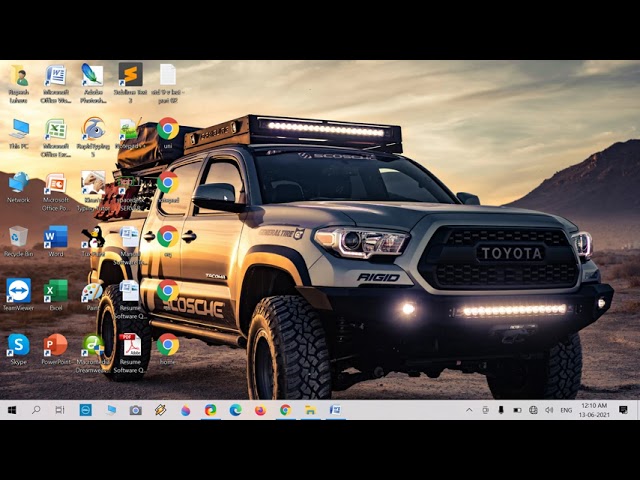
Task: Open the user profile folder icon
Action: click(x=18, y=76)
